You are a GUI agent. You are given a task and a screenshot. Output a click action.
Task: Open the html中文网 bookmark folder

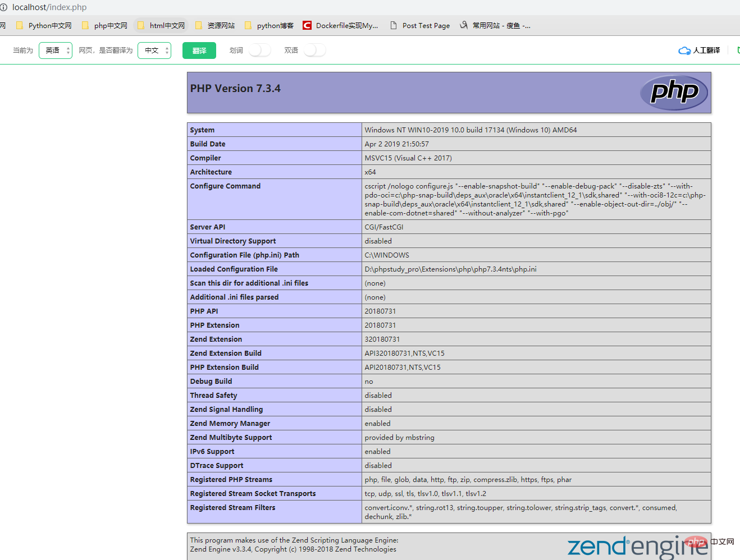(x=161, y=25)
